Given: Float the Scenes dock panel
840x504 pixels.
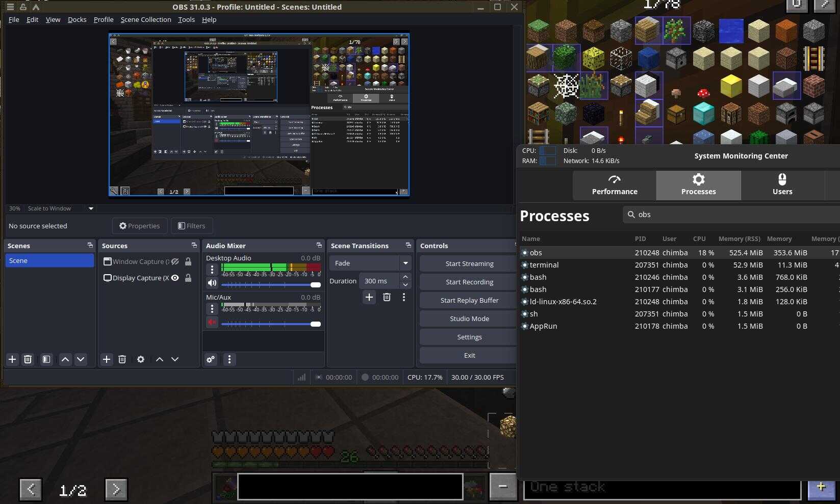Looking at the screenshot, I should [x=90, y=245].
